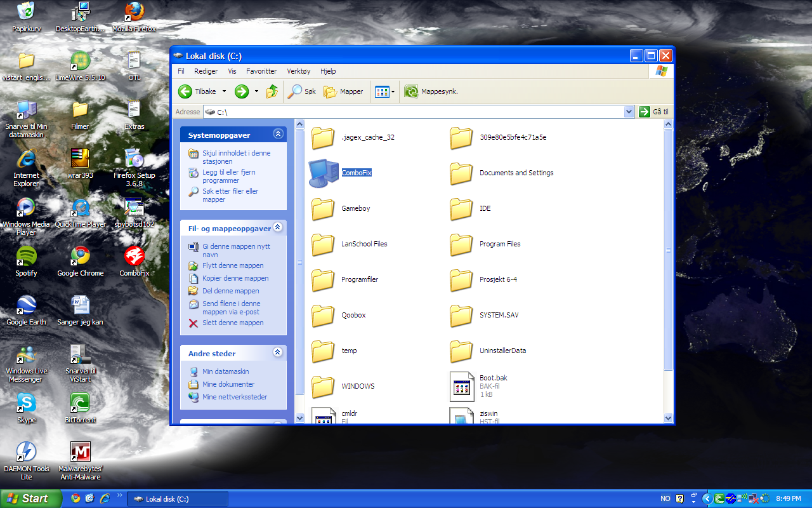Open the Verktøy menu
The image size is (812, 508).
coord(298,71)
